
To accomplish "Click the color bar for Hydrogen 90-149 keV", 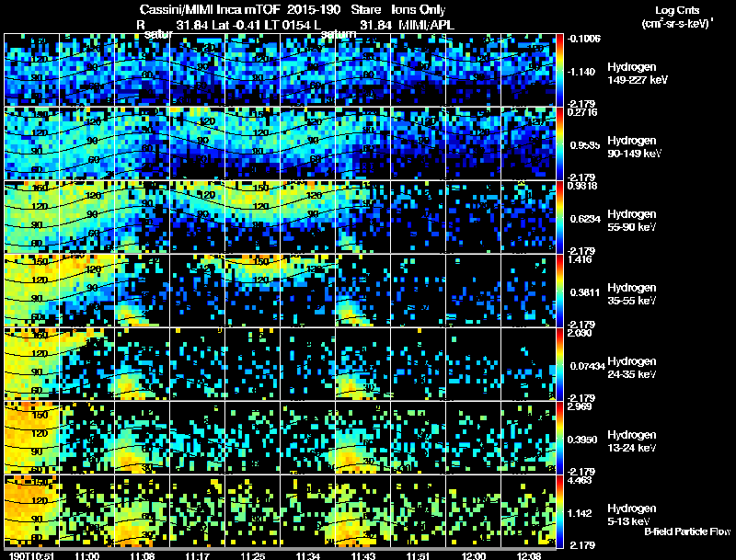I will coord(559,143).
